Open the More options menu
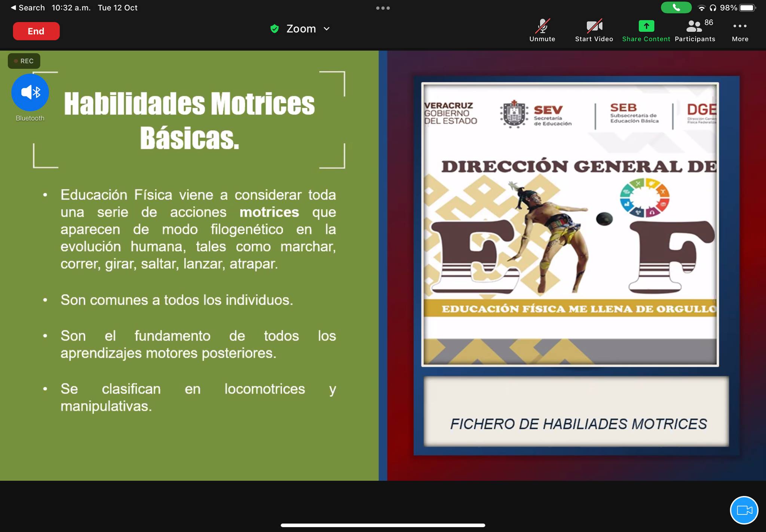 [x=740, y=30]
